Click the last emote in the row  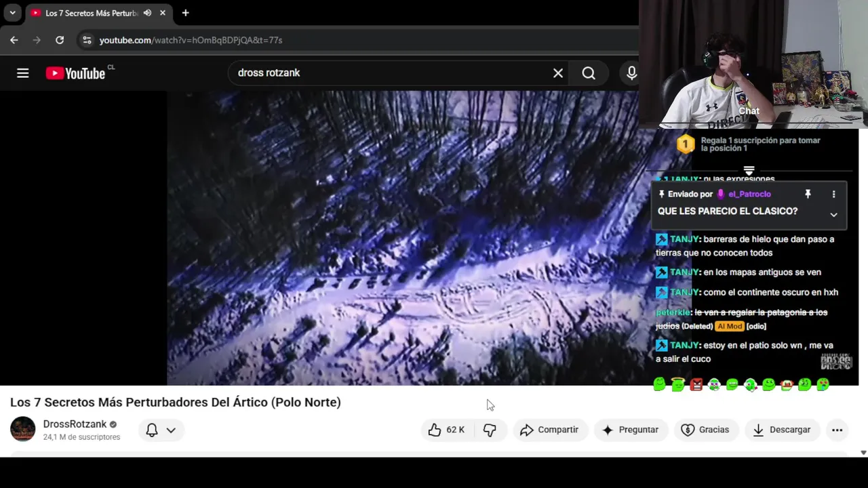tap(823, 384)
